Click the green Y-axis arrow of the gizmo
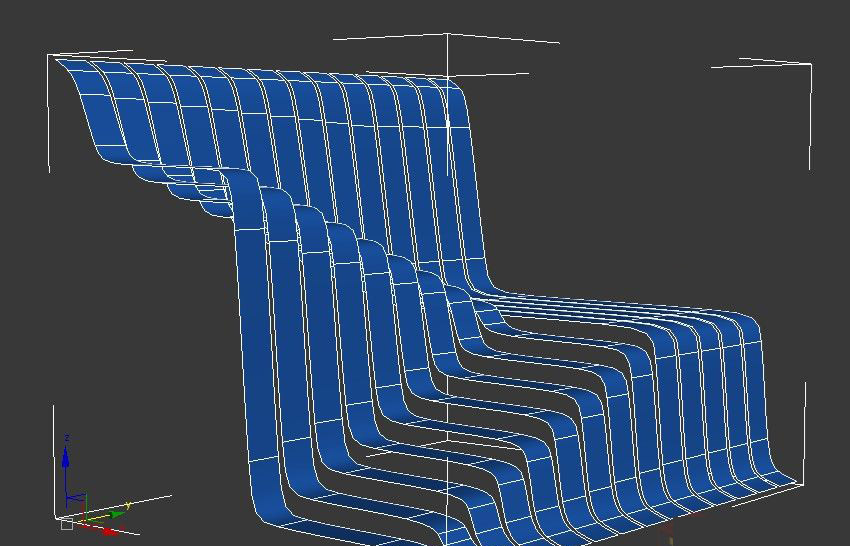The width and height of the screenshot is (850, 546). 117,515
